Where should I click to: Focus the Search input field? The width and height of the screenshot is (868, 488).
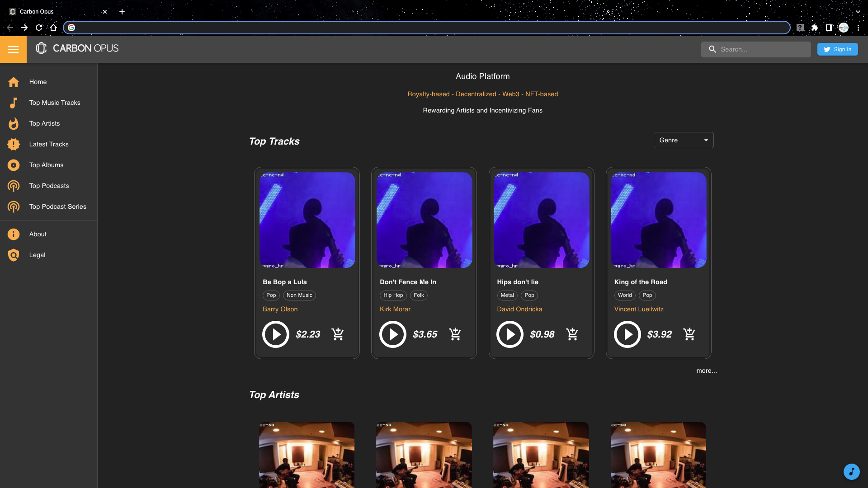(762, 49)
